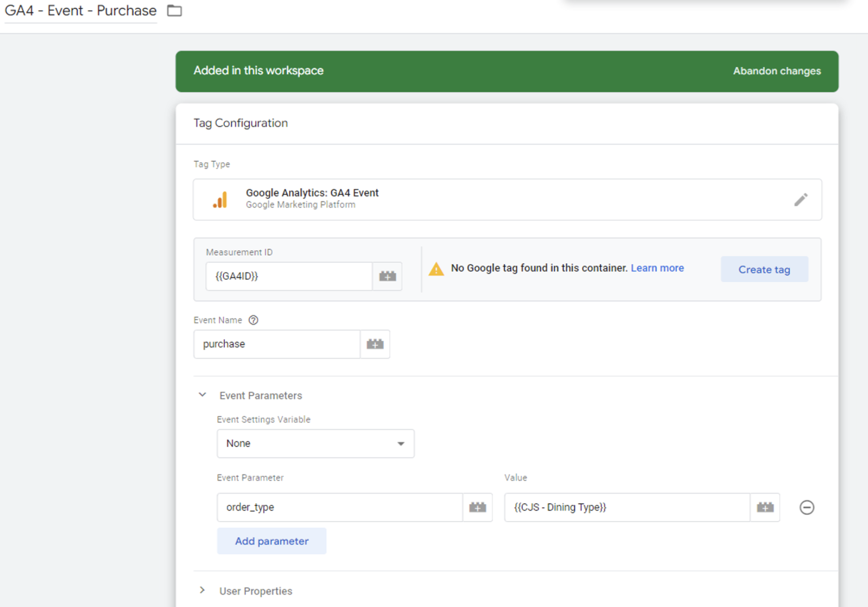This screenshot has width=868, height=607.
Task: Remove the order_type parameter row
Action: 807,507
